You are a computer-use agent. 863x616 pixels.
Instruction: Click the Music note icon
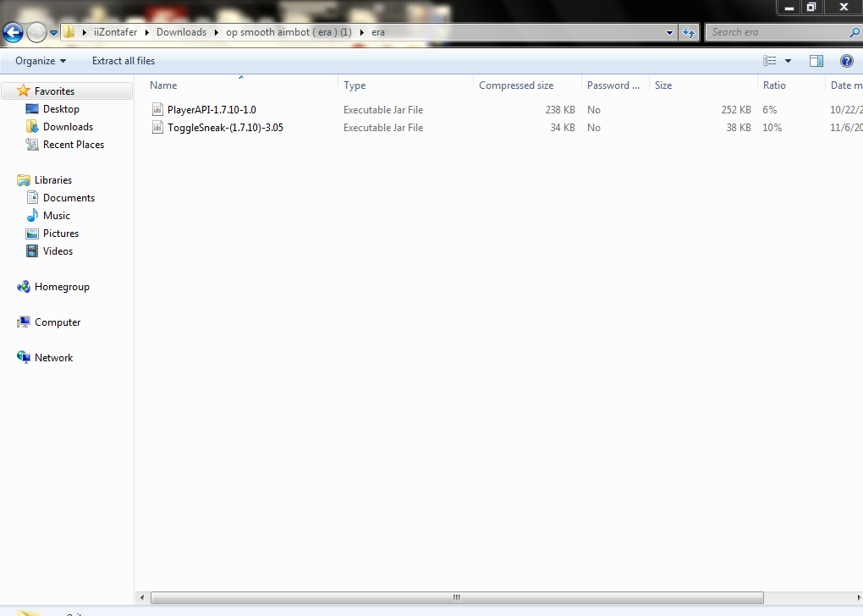tap(32, 215)
